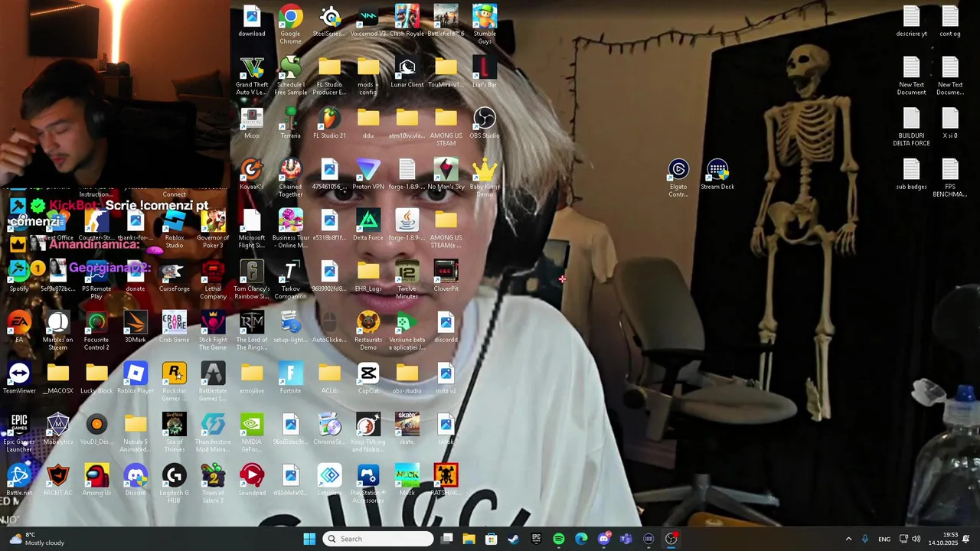Open Battle.net desktop shortcut
The width and height of the screenshot is (980, 551).
pyautogui.click(x=19, y=480)
